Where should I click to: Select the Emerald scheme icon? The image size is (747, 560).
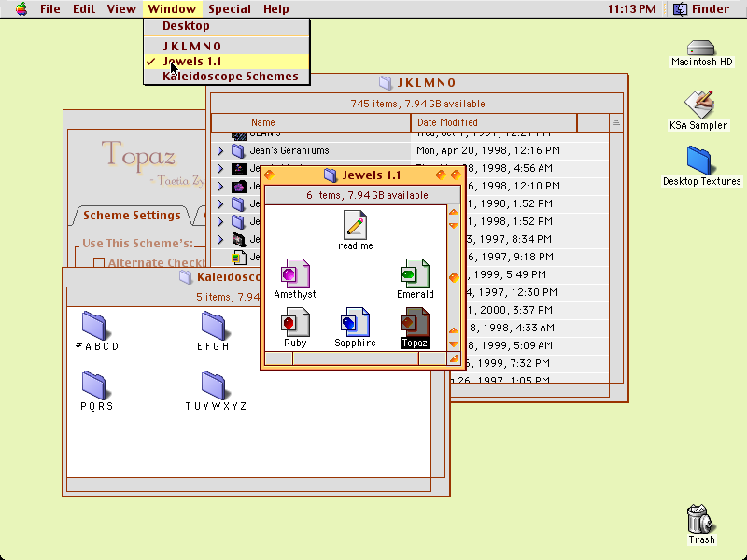(415, 273)
